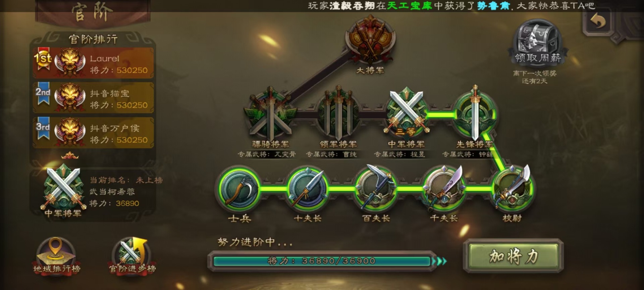
Task: Click the 加将力 button
Action: tap(513, 256)
